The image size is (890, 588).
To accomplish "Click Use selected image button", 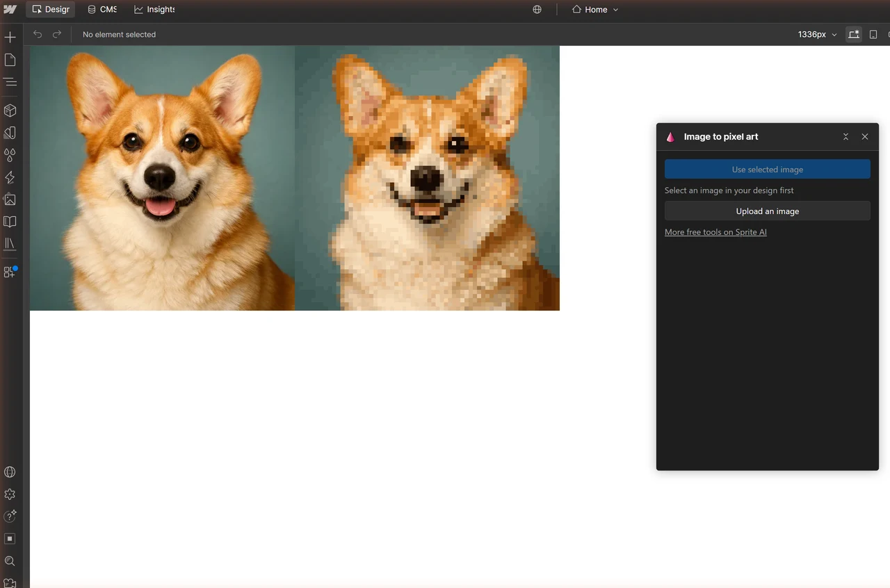I will coord(768,169).
